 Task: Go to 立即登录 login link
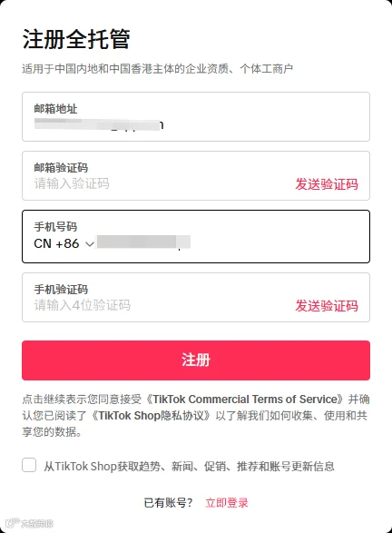pos(227,503)
